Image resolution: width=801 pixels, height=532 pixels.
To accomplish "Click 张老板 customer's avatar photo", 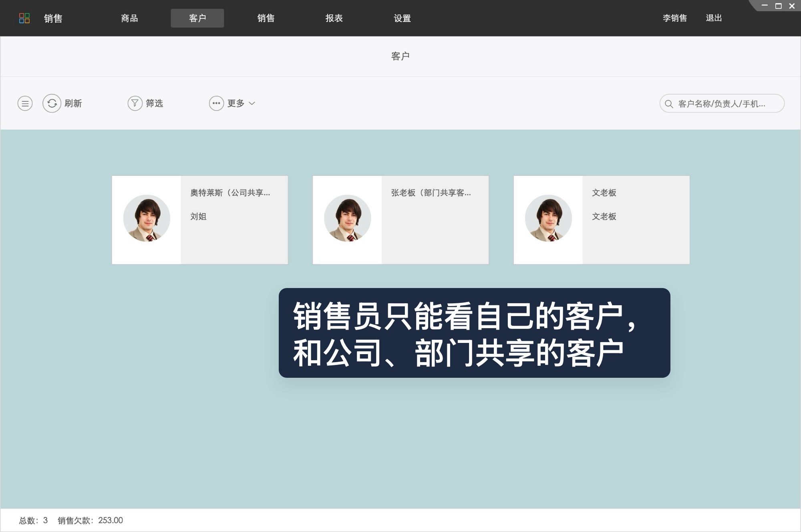I will click(347, 218).
